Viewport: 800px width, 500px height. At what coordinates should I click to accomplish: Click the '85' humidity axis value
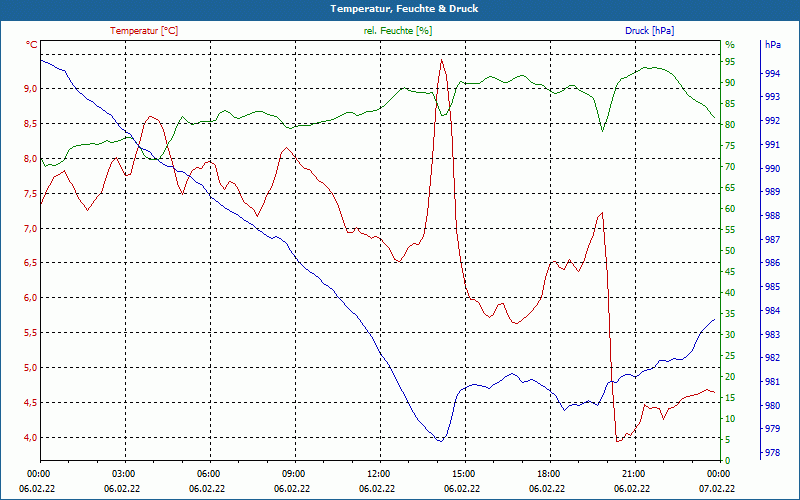pyautogui.click(x=730, y=104)
